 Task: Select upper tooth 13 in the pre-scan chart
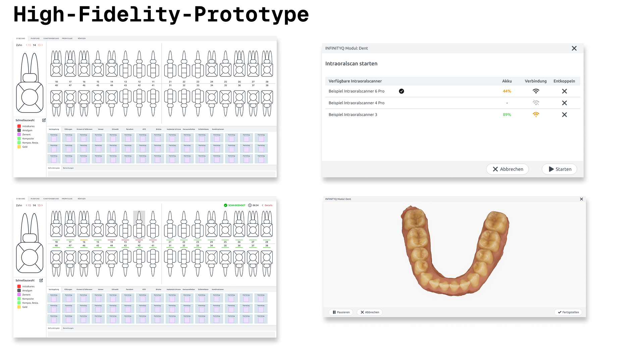125,64
